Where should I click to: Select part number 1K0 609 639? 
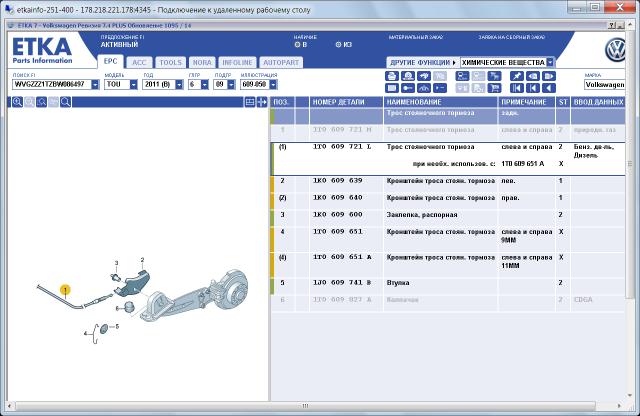338,180
